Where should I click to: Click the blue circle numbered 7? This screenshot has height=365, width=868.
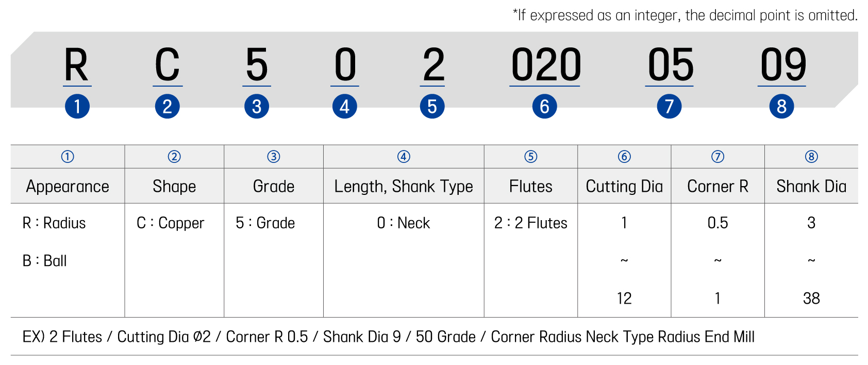tap(669, 107)
